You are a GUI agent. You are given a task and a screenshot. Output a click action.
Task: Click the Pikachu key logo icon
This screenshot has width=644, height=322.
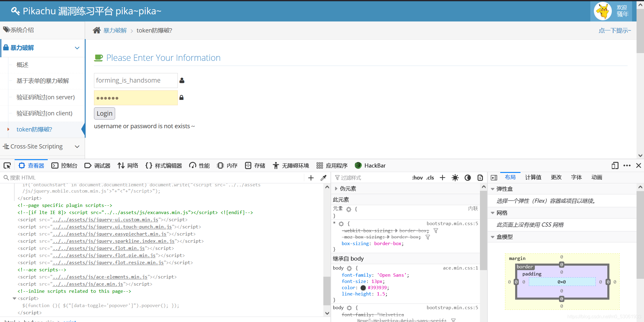[16, 11]
